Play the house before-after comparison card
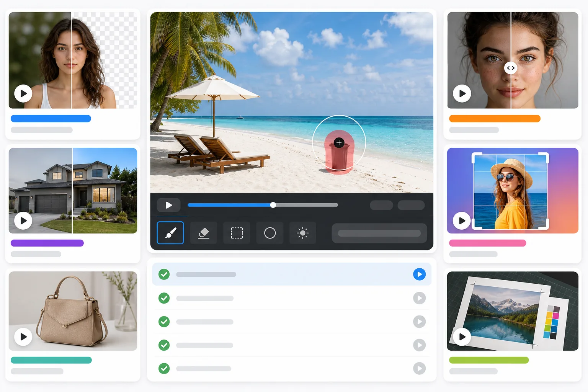588x392 pixels. coord(23,220)
